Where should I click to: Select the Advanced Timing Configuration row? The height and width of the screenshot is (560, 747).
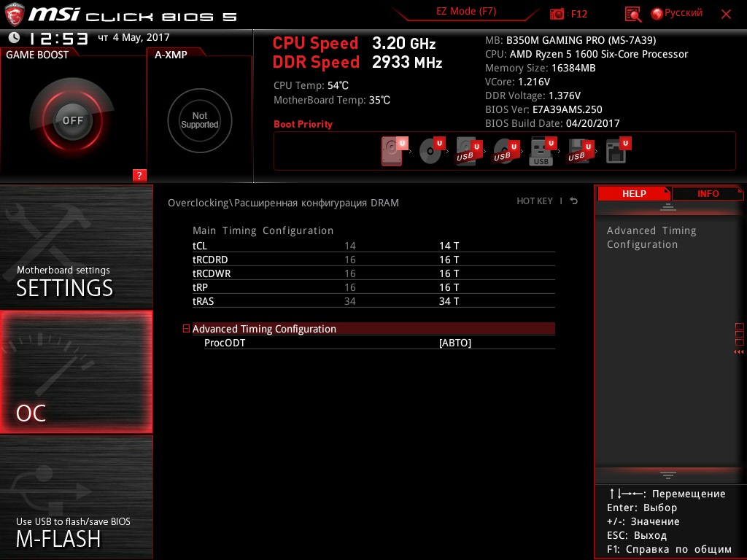373,329
